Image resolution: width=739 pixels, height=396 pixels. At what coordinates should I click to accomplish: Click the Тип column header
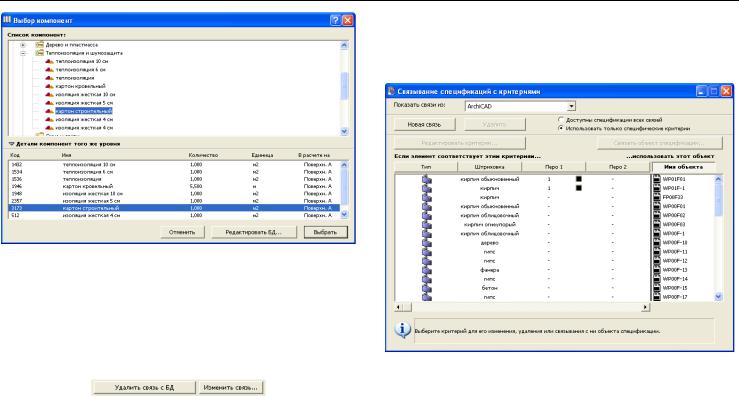(426, 167)
